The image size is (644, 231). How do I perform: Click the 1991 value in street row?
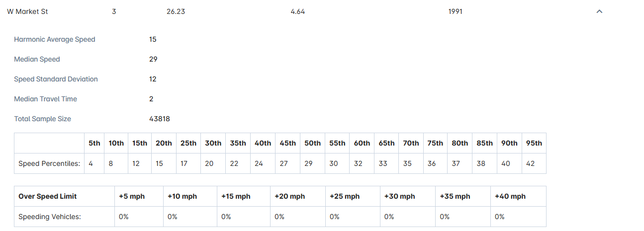click(x=456, y=11)
